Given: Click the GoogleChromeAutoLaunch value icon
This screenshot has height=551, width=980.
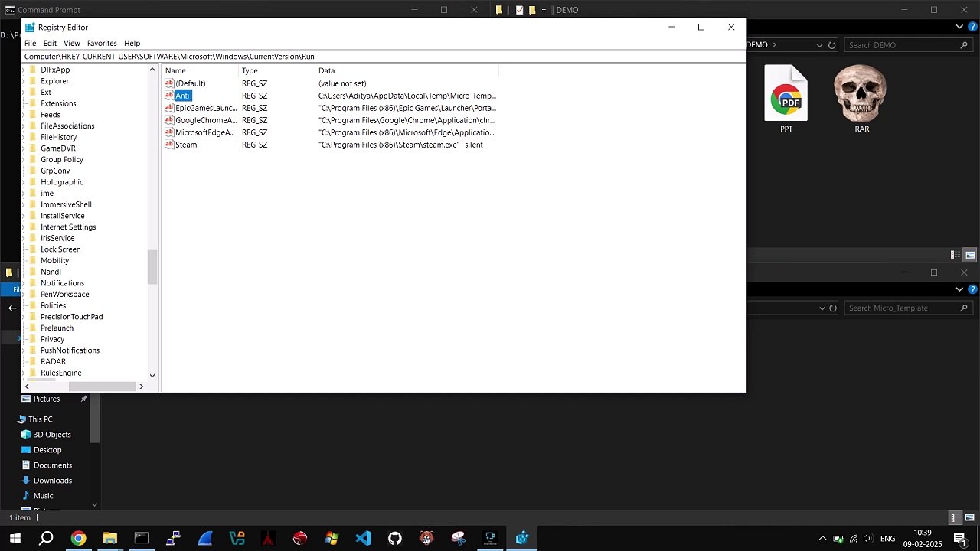Looking at the screenshot, I should click(169, 120).
